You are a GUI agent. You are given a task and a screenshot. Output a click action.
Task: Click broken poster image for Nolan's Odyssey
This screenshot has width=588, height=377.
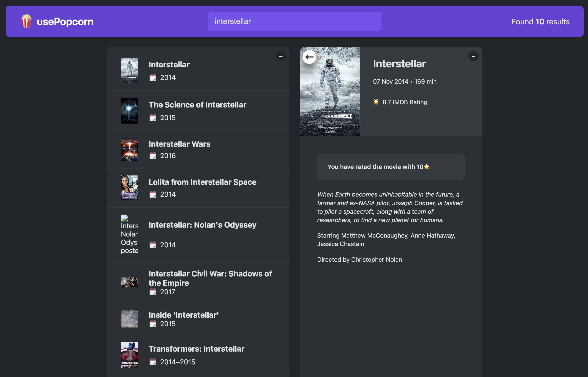point(129,234)
